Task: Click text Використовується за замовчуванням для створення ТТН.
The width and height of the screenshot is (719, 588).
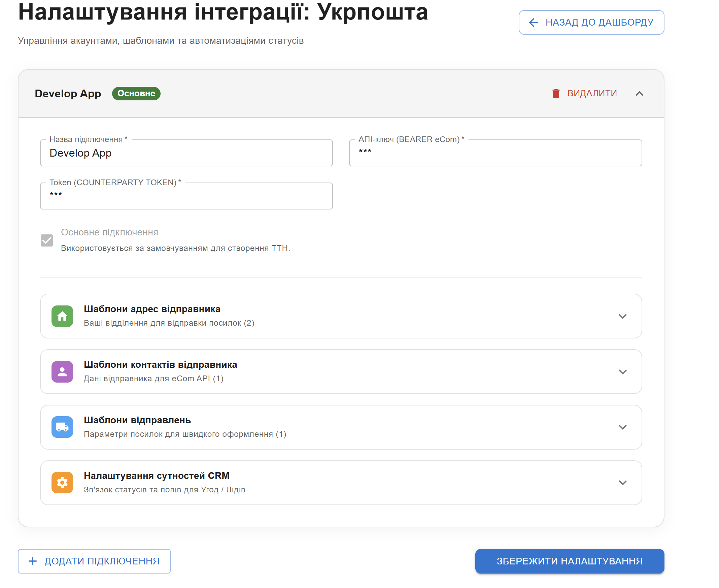Action: [175, 248]
